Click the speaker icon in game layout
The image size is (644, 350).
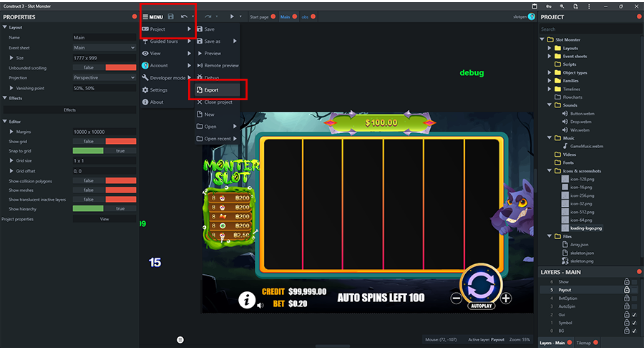(x=260, y=305)
